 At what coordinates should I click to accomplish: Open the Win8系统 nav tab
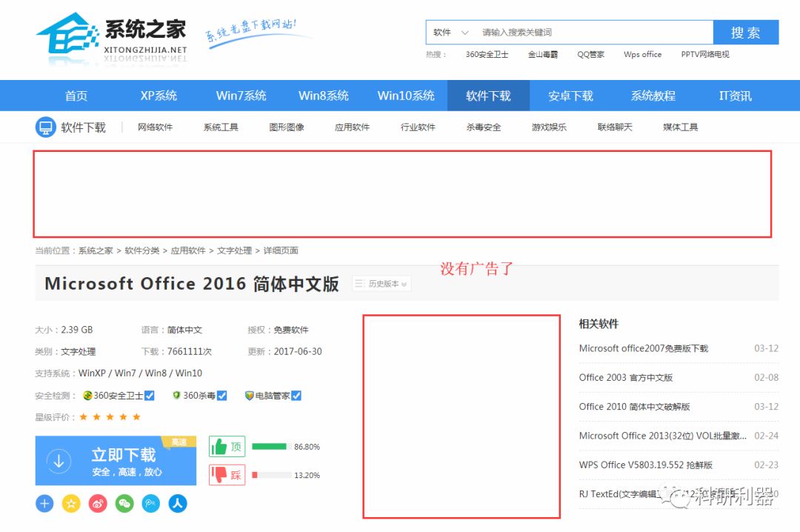click(324, 96)
